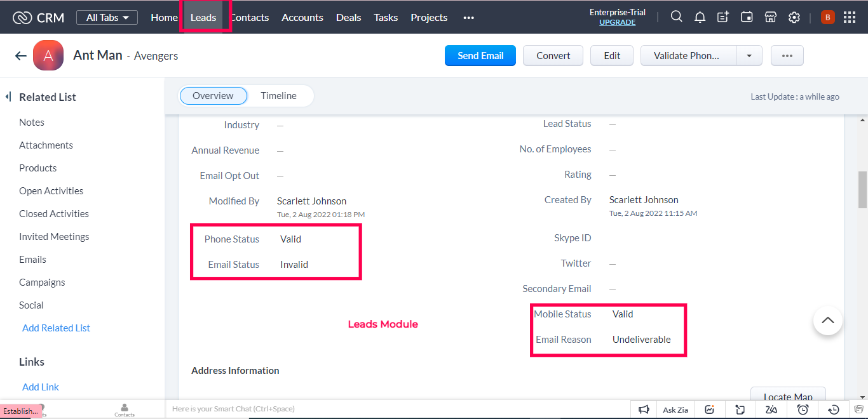The height and width of the screenshot is (419, 868).
Task: Click the Mobile Status value Valid
Action: pos(623,314)
